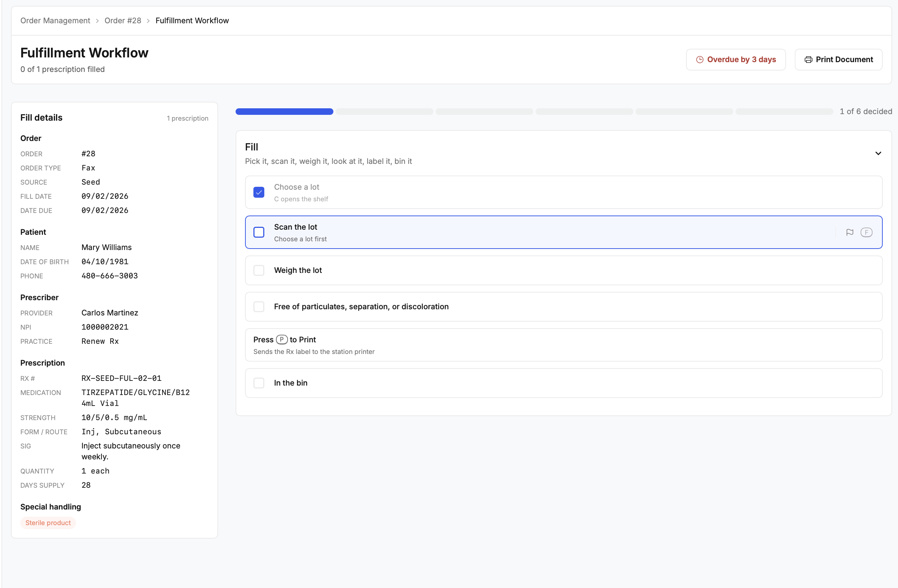Click 'C opens the shelf' hint text
The height and width of the screenshot is (588, 898).
pos(301,199)
